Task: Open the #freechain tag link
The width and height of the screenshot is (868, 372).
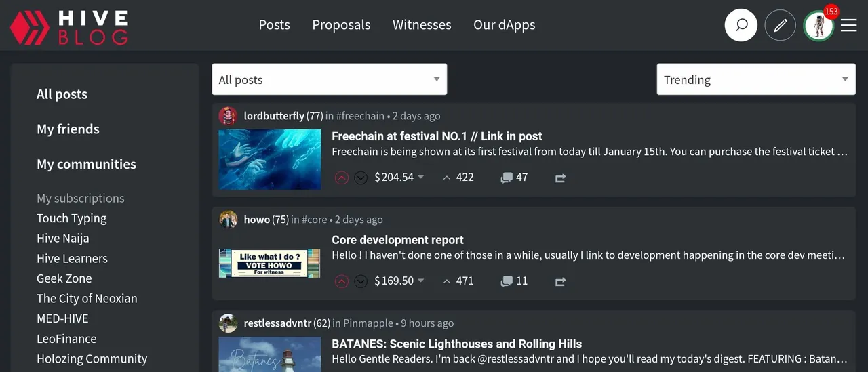Action: (x=360, y=116)
